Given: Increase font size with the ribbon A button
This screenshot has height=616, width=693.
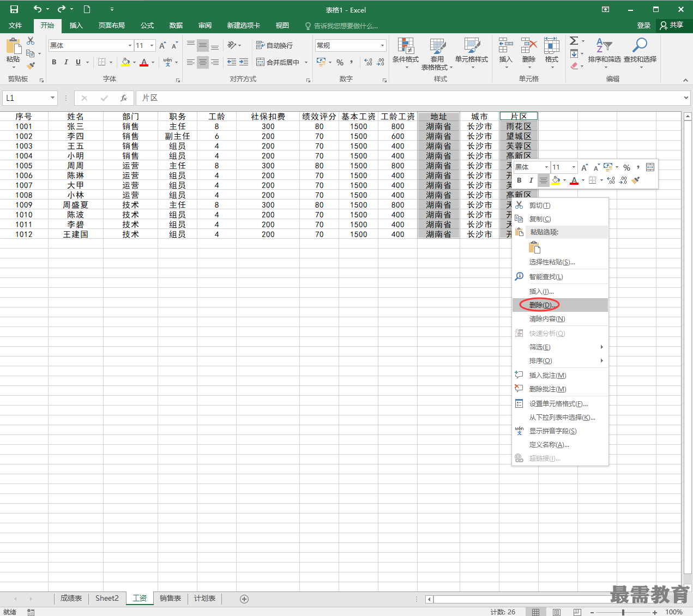Looking at the screenshot, I should coord(162,46).
